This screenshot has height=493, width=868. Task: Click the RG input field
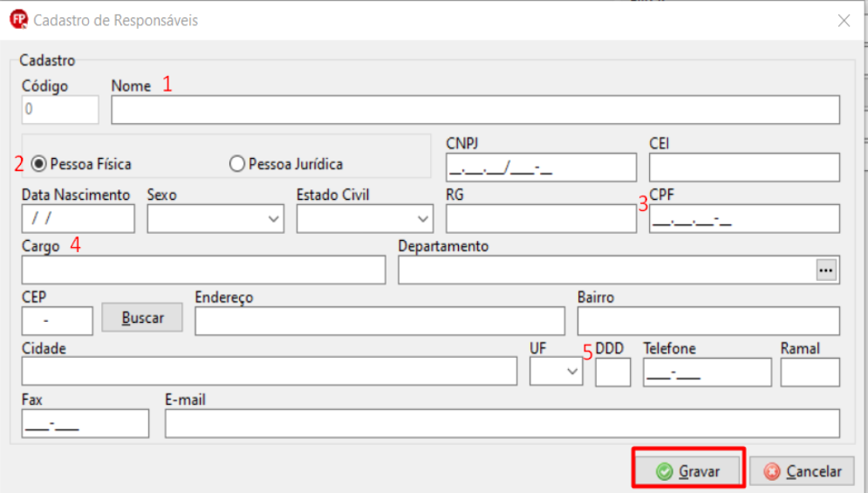tap(541, 219)
